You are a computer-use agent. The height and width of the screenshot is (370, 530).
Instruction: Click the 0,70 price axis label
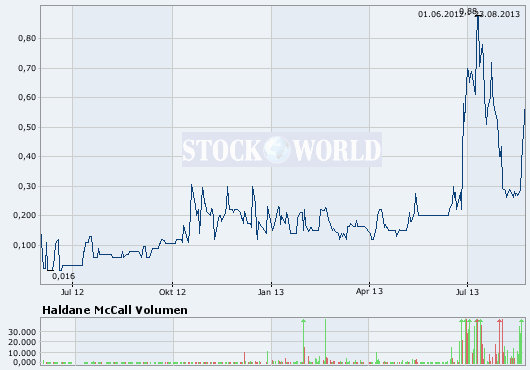point(27,68)
